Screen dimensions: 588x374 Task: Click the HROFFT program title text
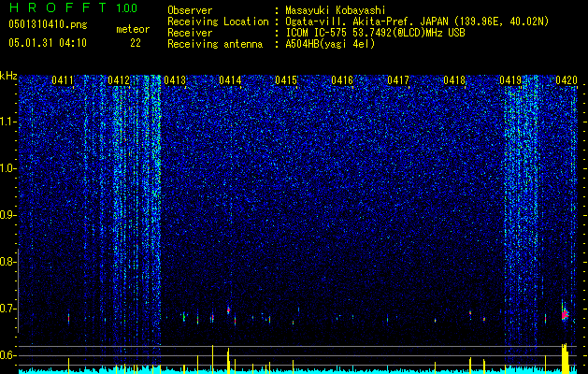click(x=59, y=7)
